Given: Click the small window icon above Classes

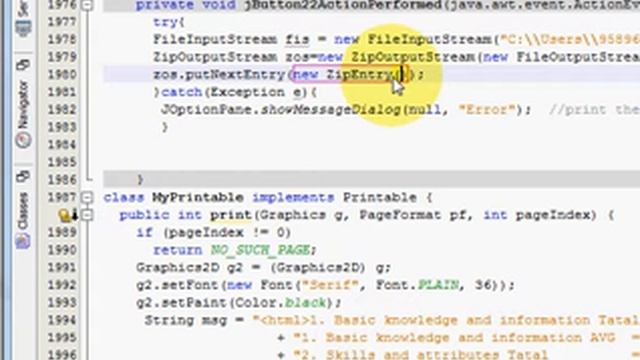Looking at the screenshot, I should click(23, 176).
